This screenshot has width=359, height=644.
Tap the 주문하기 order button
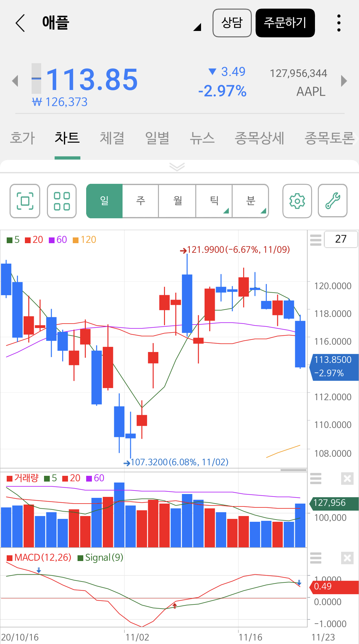coord(285,23)
